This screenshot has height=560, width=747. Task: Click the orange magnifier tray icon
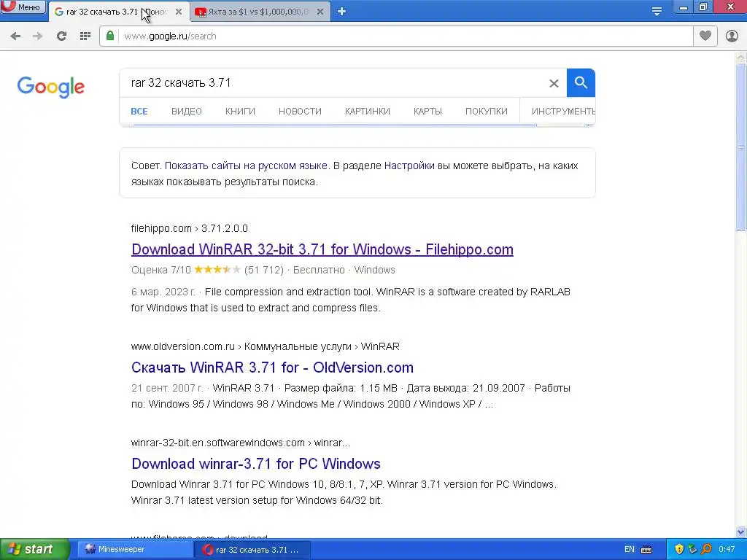(x=706, y=550)
